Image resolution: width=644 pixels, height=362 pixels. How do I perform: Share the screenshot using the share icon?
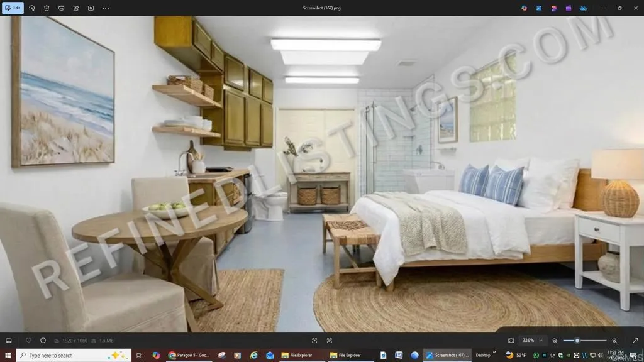(76, 8)
